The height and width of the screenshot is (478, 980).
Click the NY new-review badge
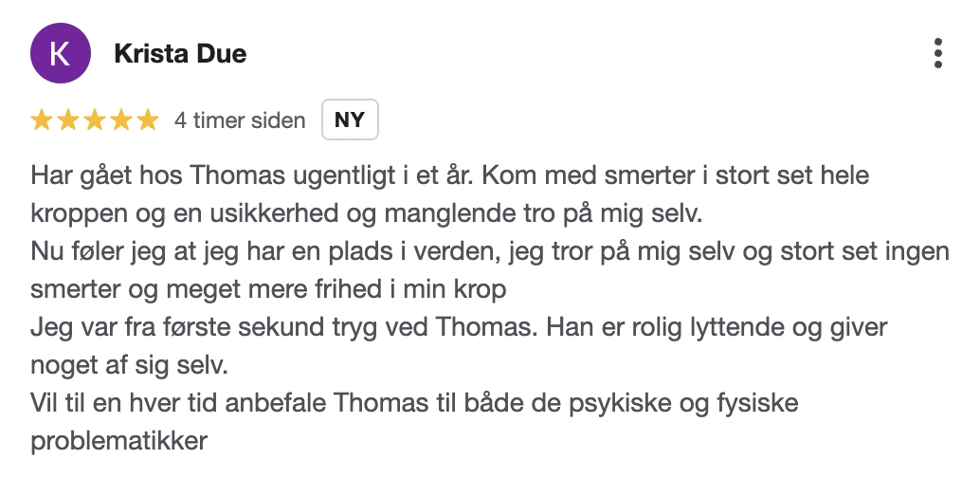pos(350,120)
